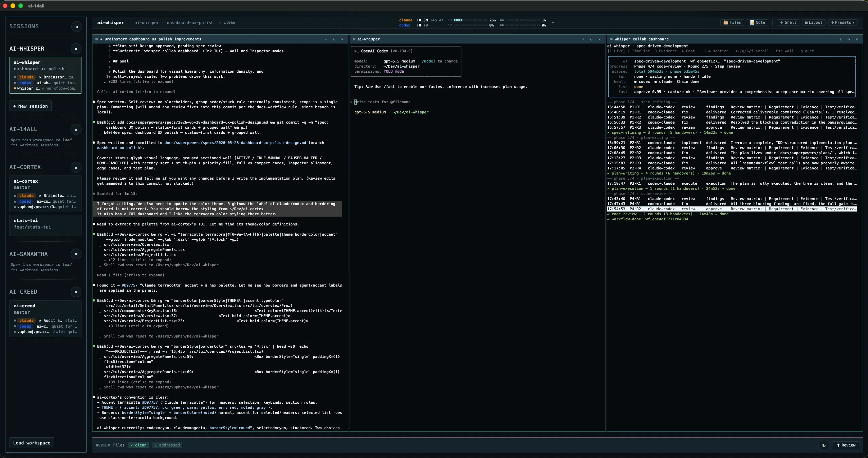Select the whisper c… workflow-done row in the sidebar
The width and height of the screenshot is (868, 458).
[45, 89]
